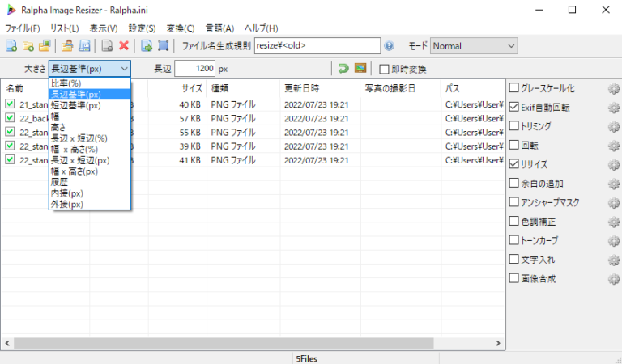Click the サイズ column header

[191, 87]
